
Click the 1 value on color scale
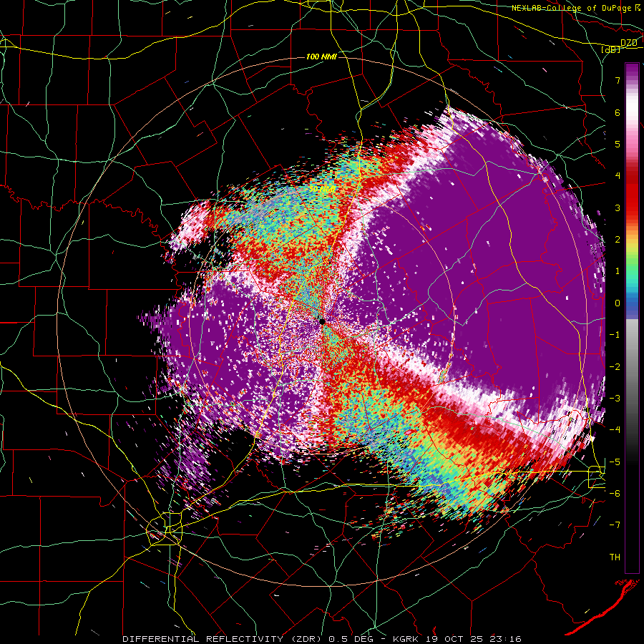point(618,271)
